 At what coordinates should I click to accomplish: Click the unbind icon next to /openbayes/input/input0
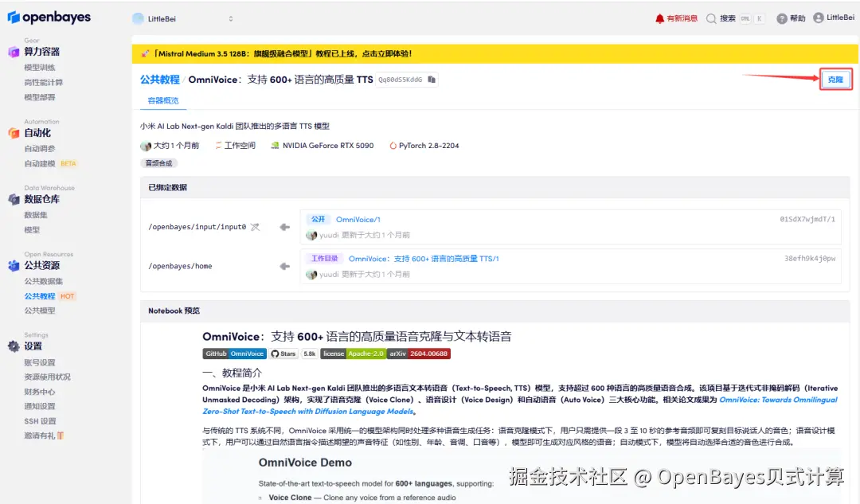point(255,227)
